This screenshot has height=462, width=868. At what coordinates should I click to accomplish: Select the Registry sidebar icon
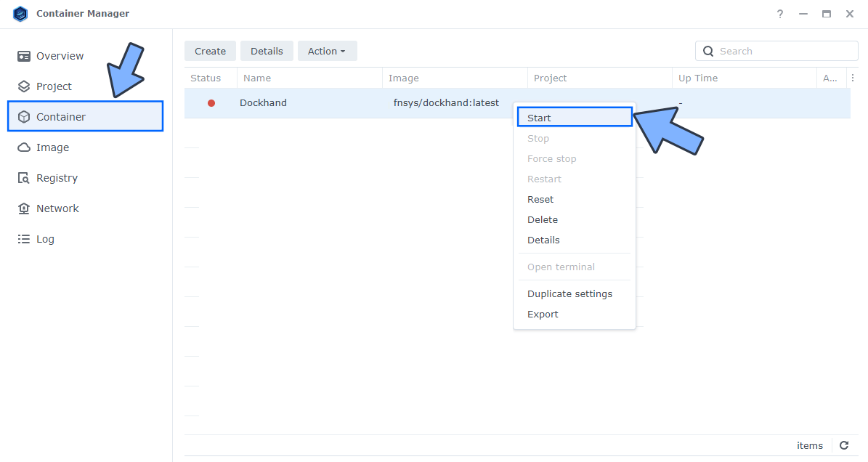[x=24, y=177]
